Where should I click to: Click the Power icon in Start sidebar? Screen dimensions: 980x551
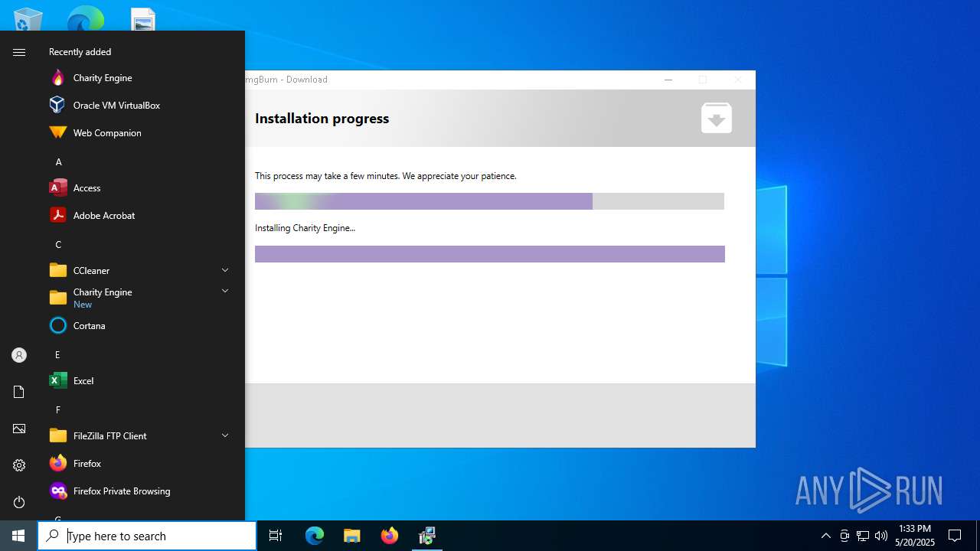pos(19,502)
